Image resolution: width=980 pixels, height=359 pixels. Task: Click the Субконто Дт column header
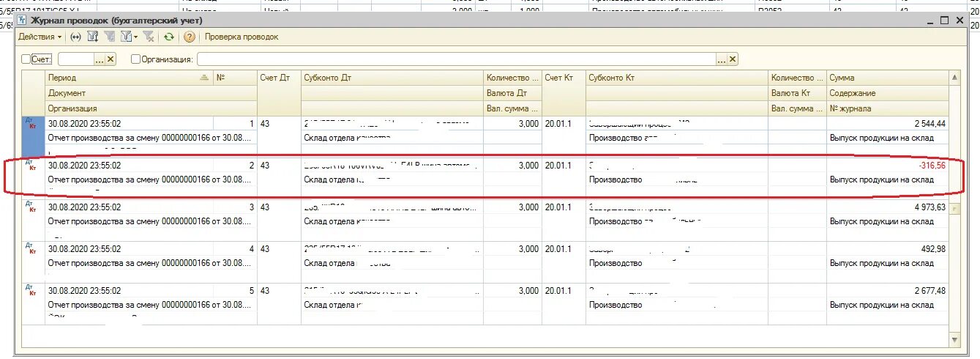pyautogui.click(x=392, y=78)
